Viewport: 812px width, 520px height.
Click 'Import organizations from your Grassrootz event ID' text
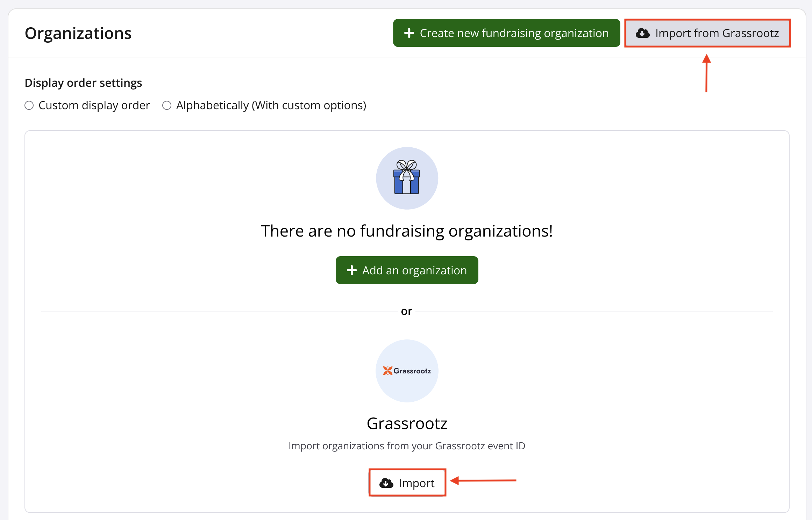(x=407, y=446)
